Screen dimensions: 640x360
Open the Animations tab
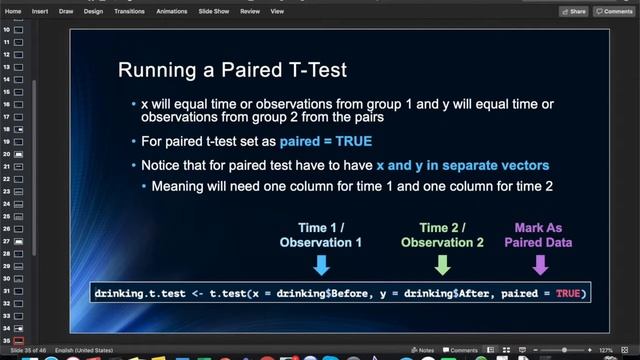coord(172,11)
